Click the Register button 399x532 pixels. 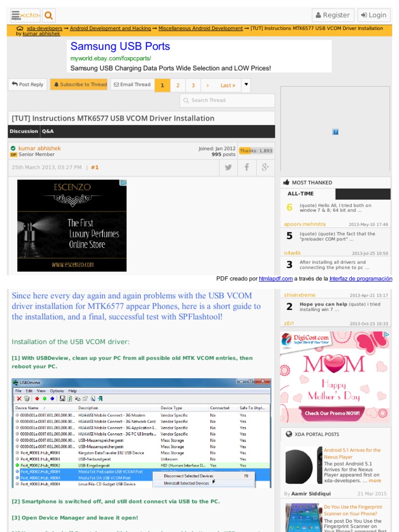pyautogui.click(x=333, y=15)
